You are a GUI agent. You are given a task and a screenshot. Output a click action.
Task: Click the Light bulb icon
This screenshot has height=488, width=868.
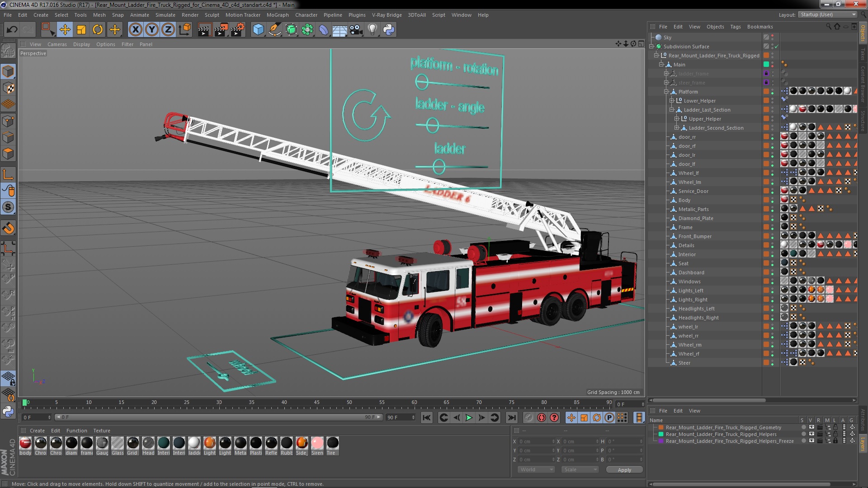(372, 30)
